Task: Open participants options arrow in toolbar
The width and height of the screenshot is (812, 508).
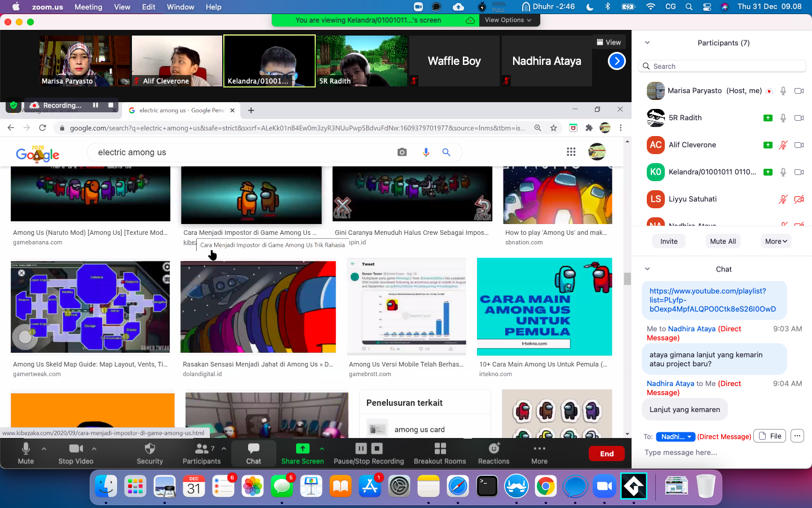Action: tap(224, 449)
